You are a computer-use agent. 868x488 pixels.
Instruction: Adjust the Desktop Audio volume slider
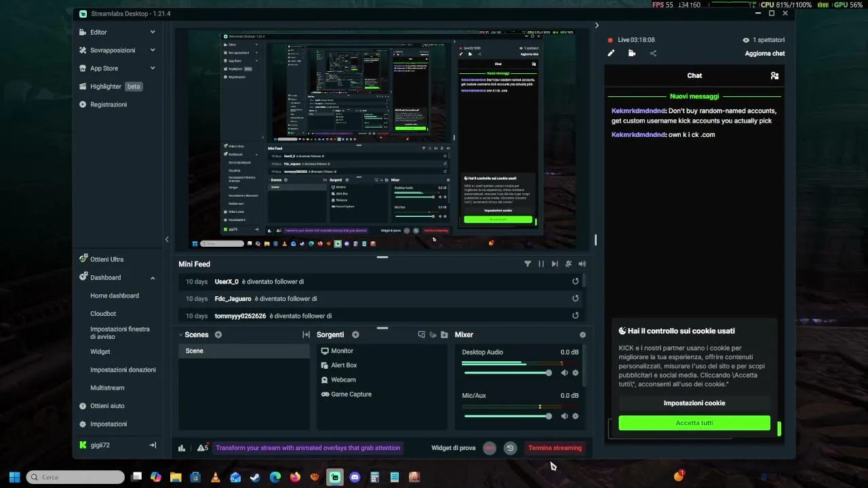coord(507,373)
